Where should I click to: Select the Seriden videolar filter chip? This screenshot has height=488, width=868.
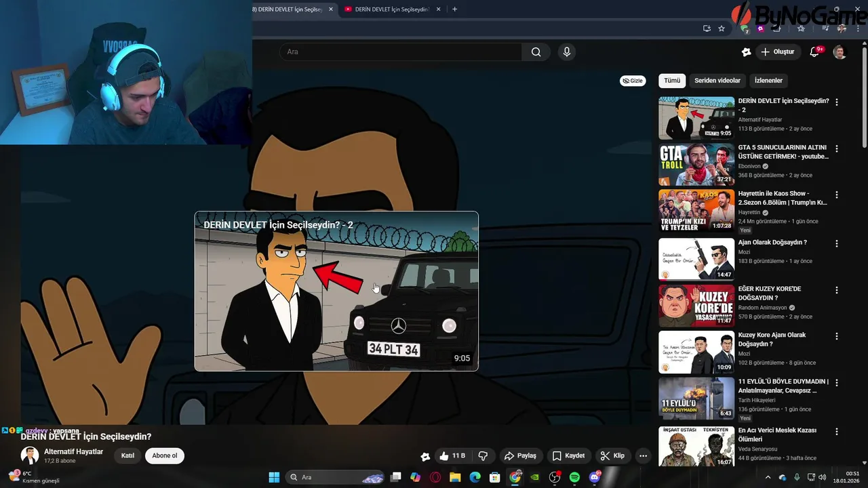[717, 81]
